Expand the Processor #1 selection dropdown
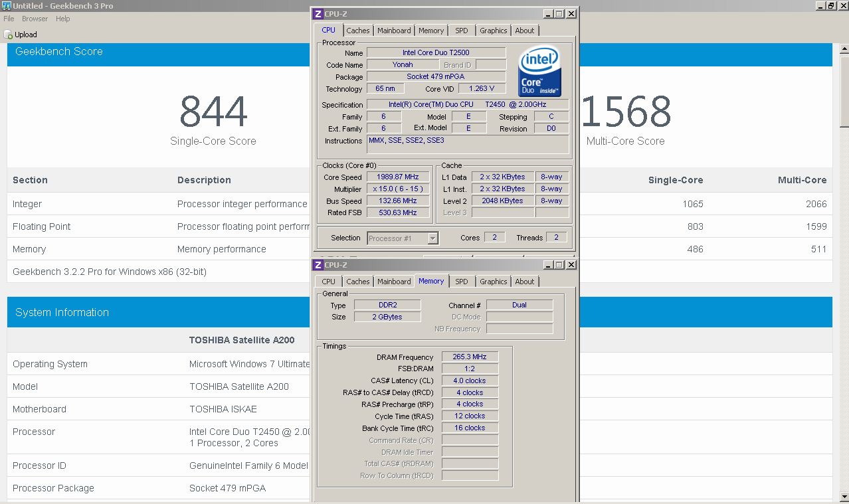Screen dimensions: 849x504 [433, 238]
